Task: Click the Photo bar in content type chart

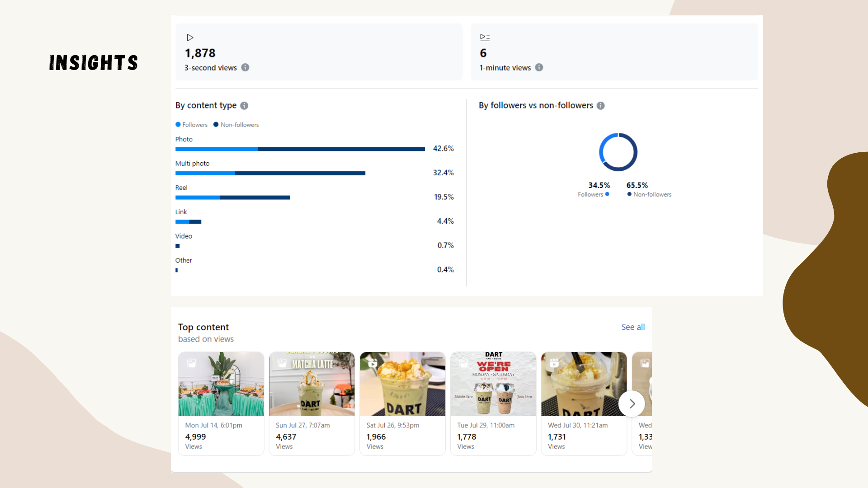Action: coord(300,149)
